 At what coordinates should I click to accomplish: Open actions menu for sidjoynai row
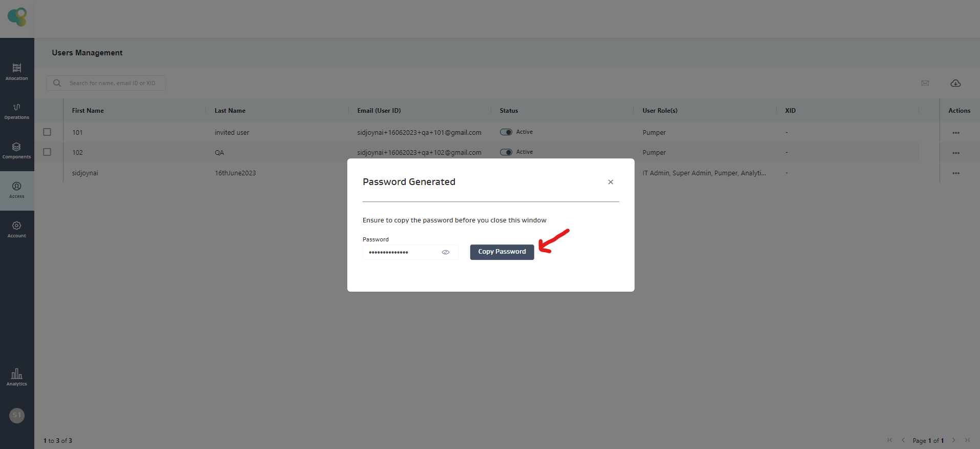955,173
